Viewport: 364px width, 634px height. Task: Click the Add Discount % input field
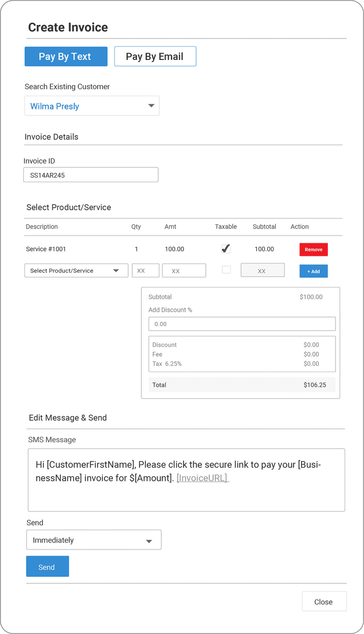(242, 324)
